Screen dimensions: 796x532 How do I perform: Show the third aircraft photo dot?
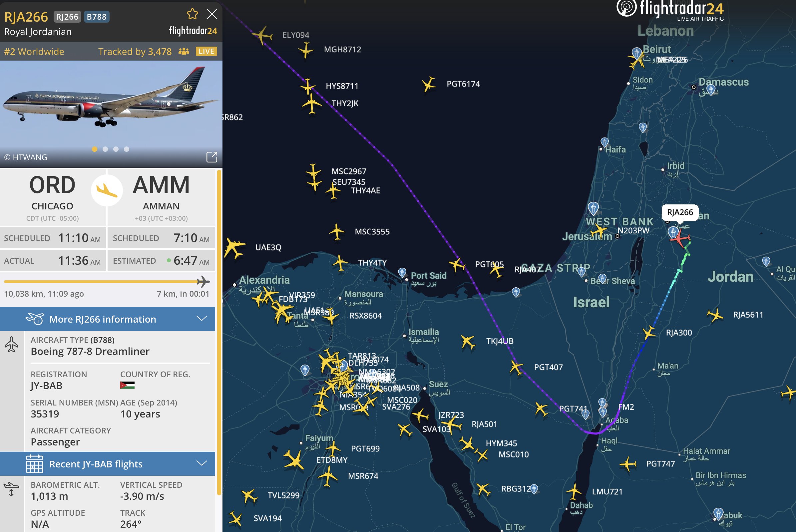(116, 149)
